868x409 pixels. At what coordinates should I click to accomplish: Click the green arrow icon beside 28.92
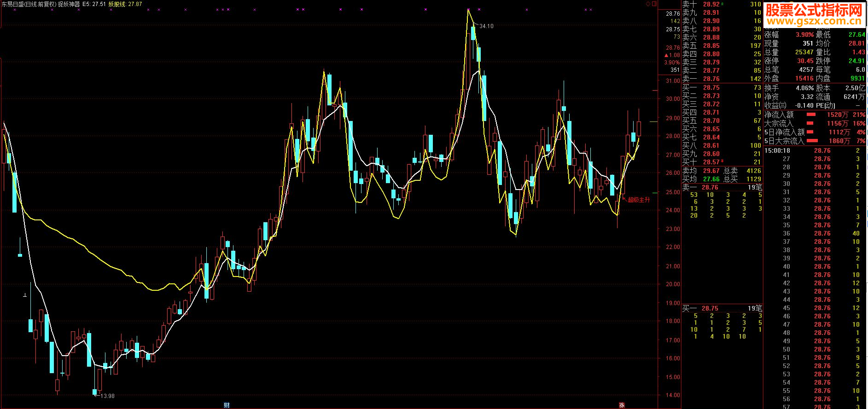(x=722, y=4)
